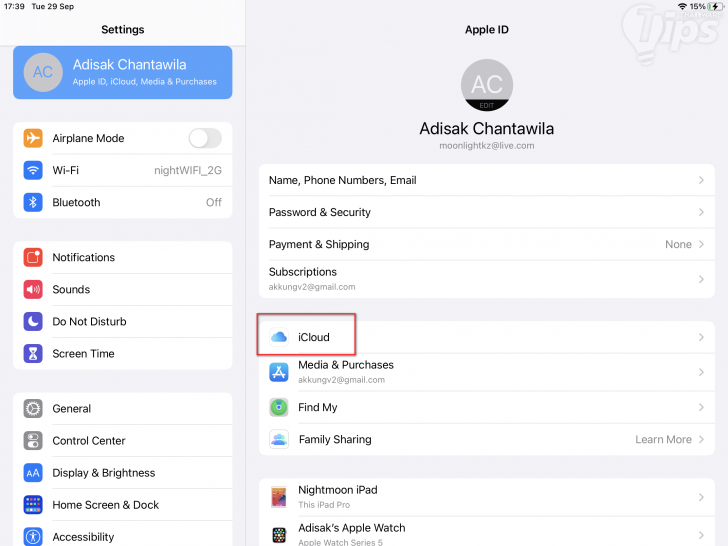
Task: Tap the Wi-Fi status bar indicator
Action: pyautogui.click(x=682, y=6)
